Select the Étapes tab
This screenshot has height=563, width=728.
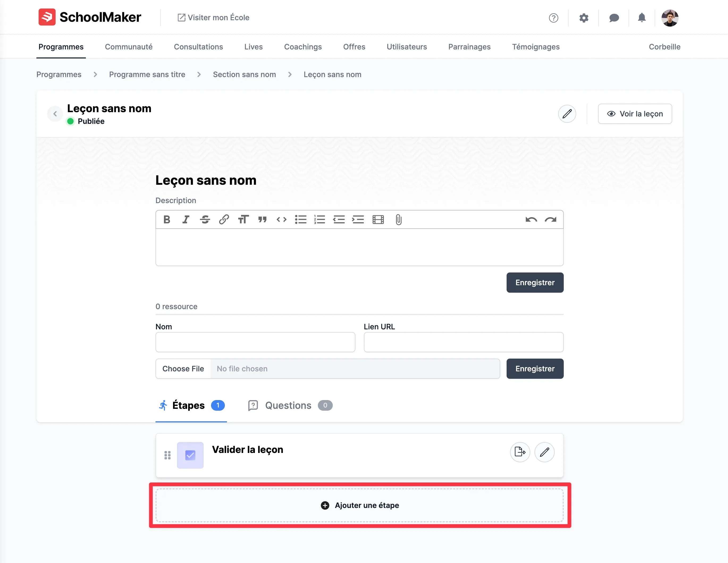(x=191, y=405)
